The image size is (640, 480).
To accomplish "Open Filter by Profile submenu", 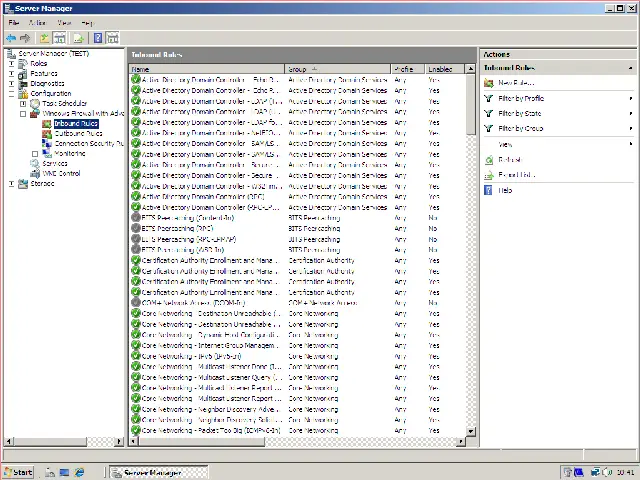I will coord(521,99).
